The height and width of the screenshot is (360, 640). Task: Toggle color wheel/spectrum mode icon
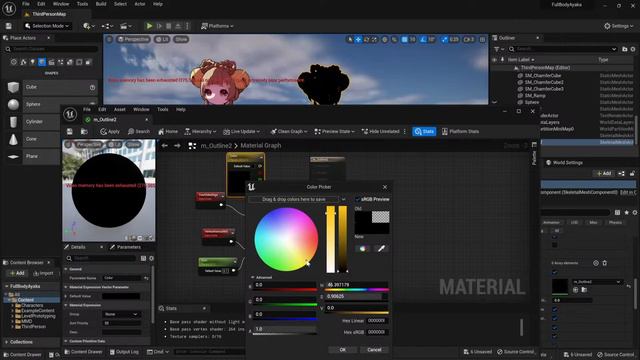(362, 248)
